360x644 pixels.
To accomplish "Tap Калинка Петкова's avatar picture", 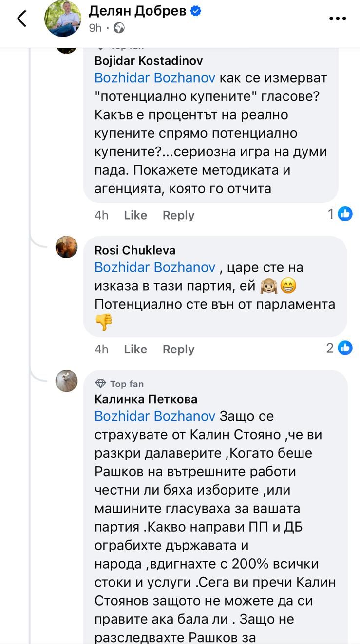I will tap(67, 381).
